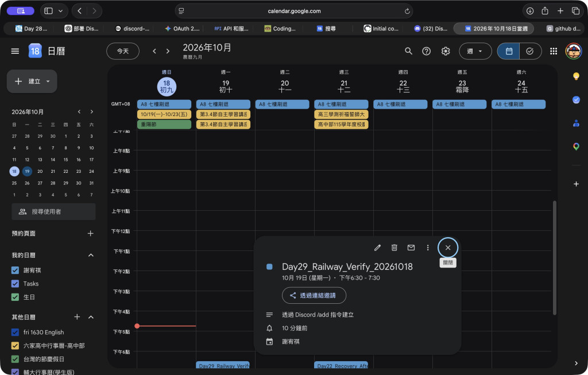Open the Google apps grid

click(x=554, y=51)
